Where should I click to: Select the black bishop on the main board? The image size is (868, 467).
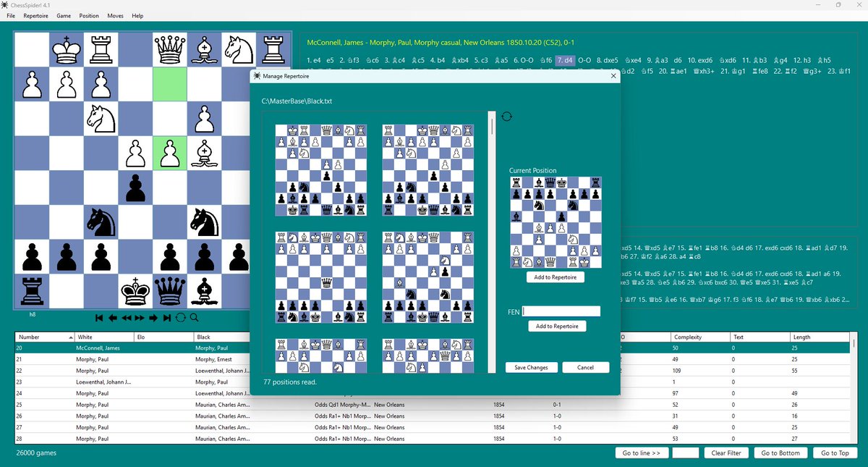click(205, 292)
